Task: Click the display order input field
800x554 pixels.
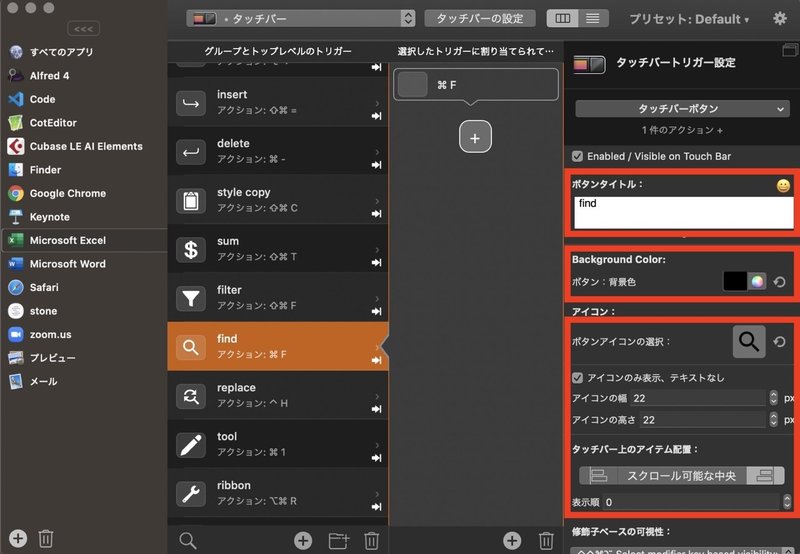Action: 692,502
